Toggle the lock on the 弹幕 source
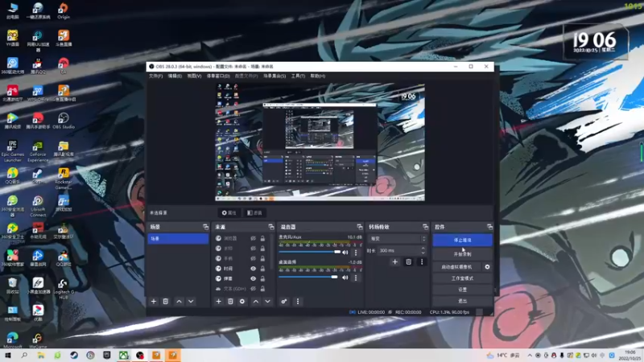Screen dimensions: 644x362 262,278
